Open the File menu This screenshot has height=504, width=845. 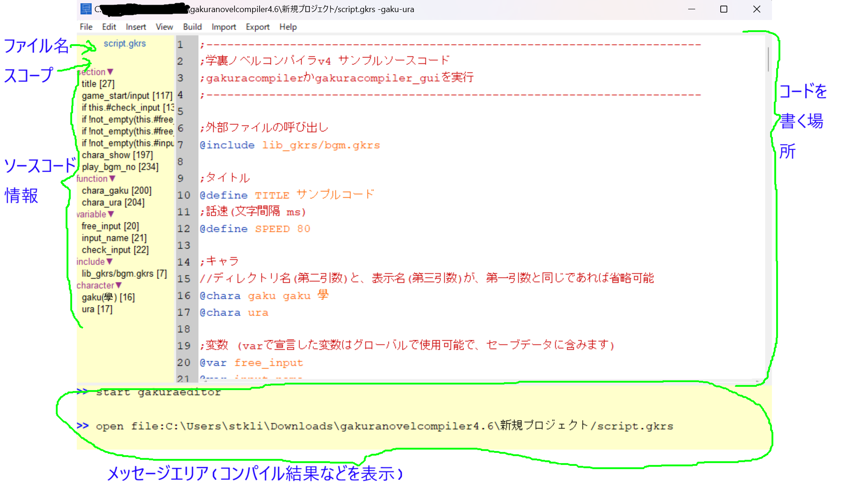tap(86, 27)
